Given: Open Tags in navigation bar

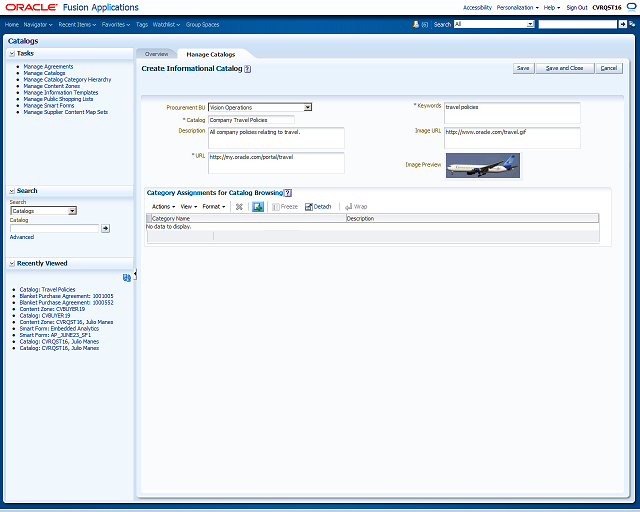Looking at the screenshot, I should click(142, 24).
